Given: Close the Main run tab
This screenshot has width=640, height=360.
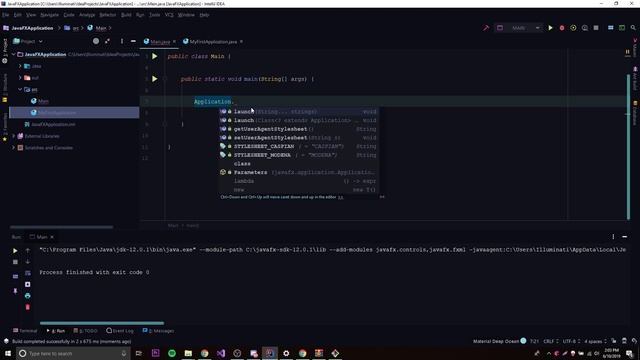Looking at the screenshot, I should pos(52,237).
